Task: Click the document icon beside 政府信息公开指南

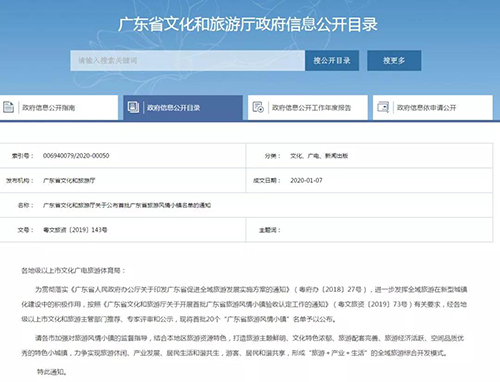Action: coord(8,107)
